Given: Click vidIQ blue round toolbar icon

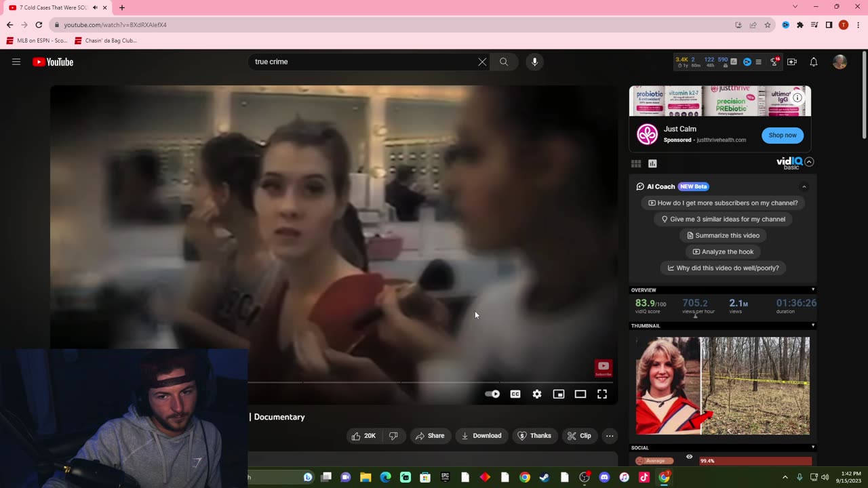Looking at the screenshot, I should pos(747,62).
